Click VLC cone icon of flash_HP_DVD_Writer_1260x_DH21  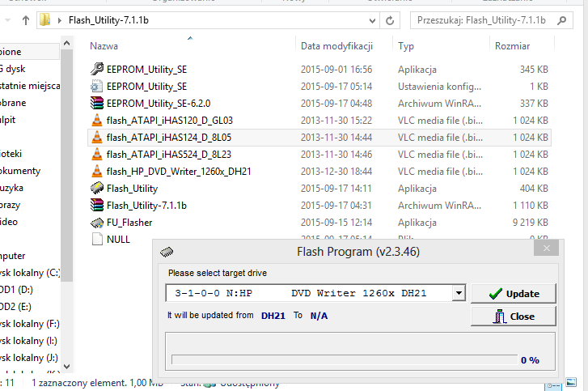click(x=97, y=171)
